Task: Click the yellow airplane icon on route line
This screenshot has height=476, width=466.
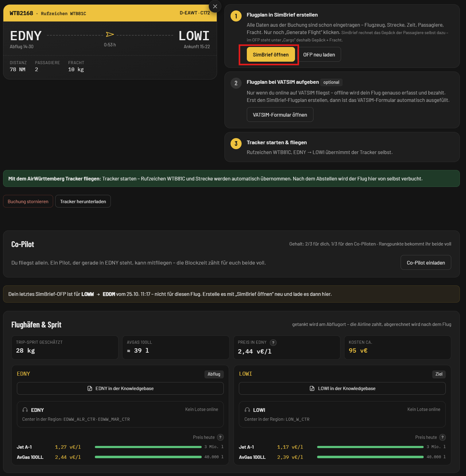Action: [x=110, y=34]
